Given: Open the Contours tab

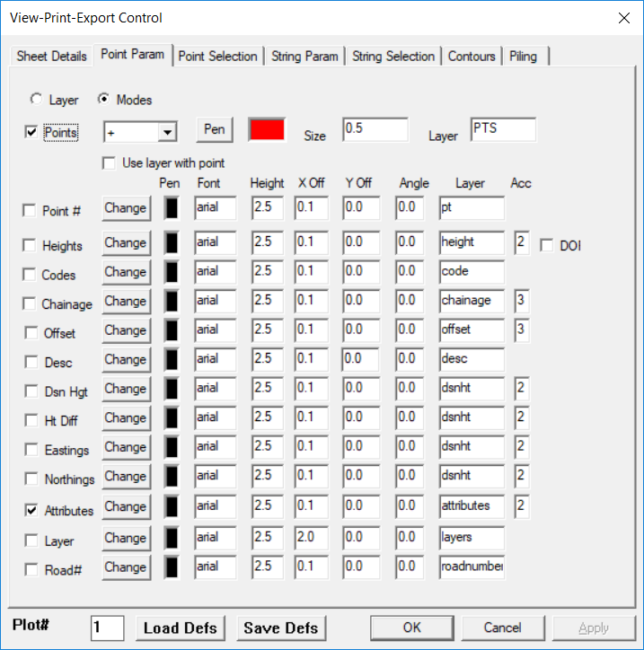Looking at the screenshot, I should pos(472,56).
